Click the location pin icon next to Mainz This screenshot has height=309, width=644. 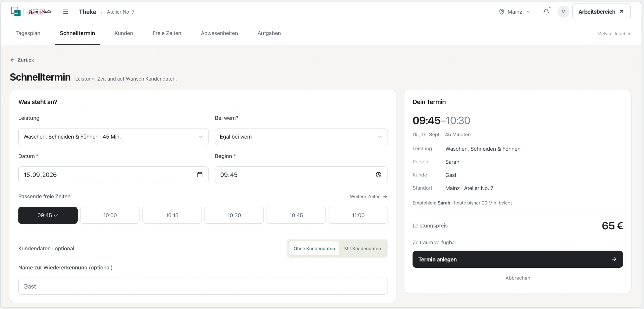pyautogui.click(x=502, y=12)
